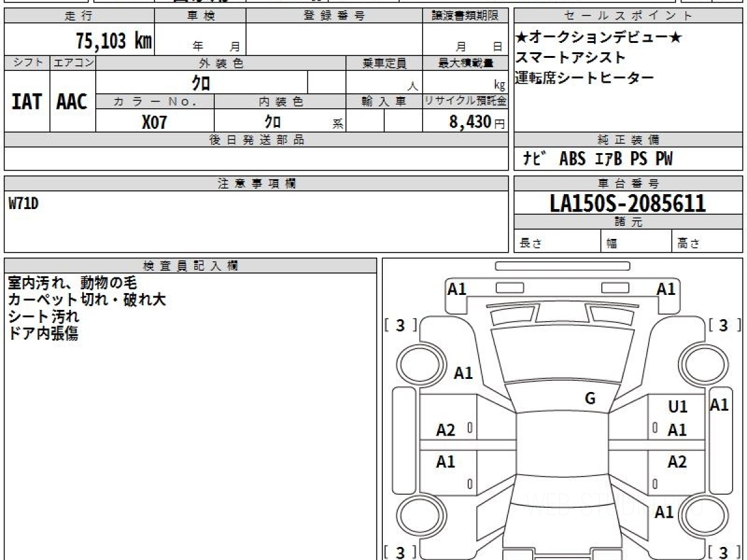This screenshot has height=560, width=747.
Task: Click the 車検 header cell
Action: 200,16
